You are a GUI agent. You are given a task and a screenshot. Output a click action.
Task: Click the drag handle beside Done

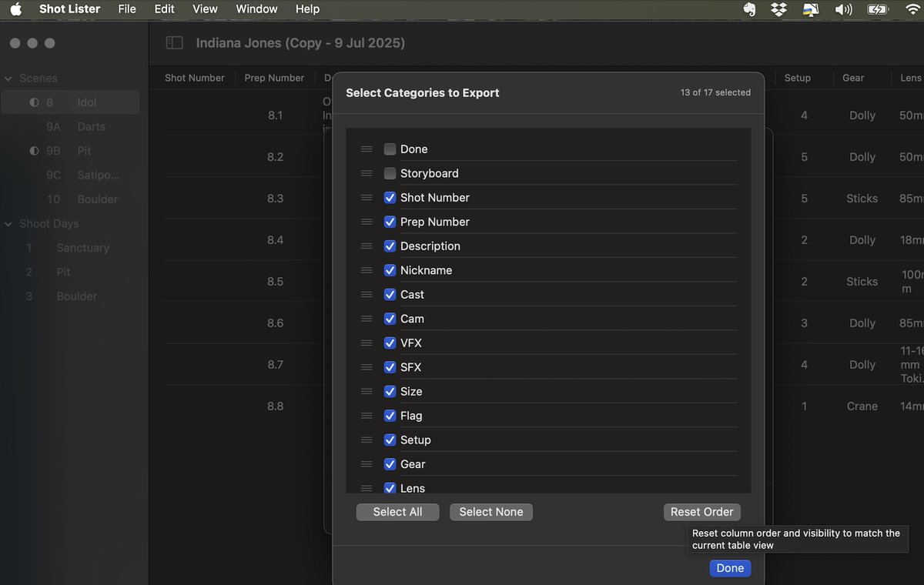coord(367,149)
